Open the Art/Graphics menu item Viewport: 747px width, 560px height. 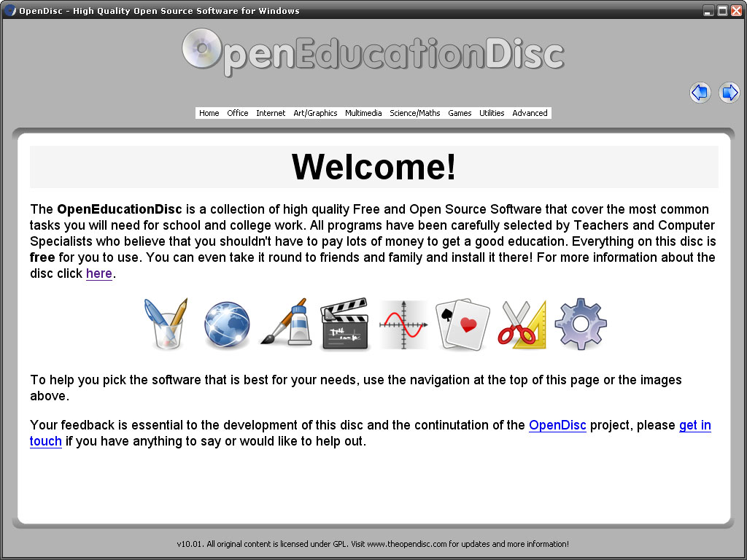315,113
